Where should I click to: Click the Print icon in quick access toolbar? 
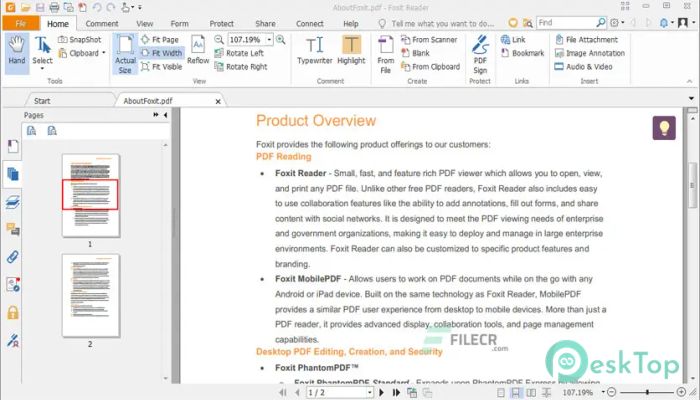tap(54, 7)
